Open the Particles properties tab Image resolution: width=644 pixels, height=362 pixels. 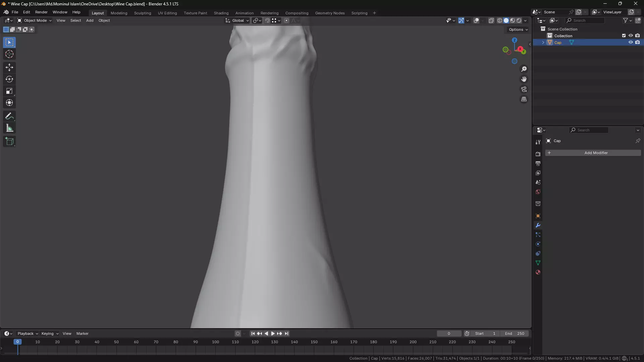[538, 235]
